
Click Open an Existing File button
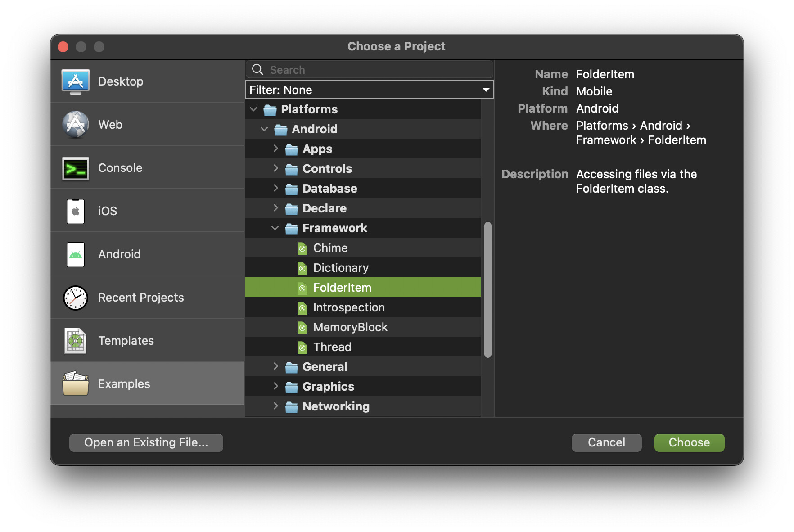point(146,443)
